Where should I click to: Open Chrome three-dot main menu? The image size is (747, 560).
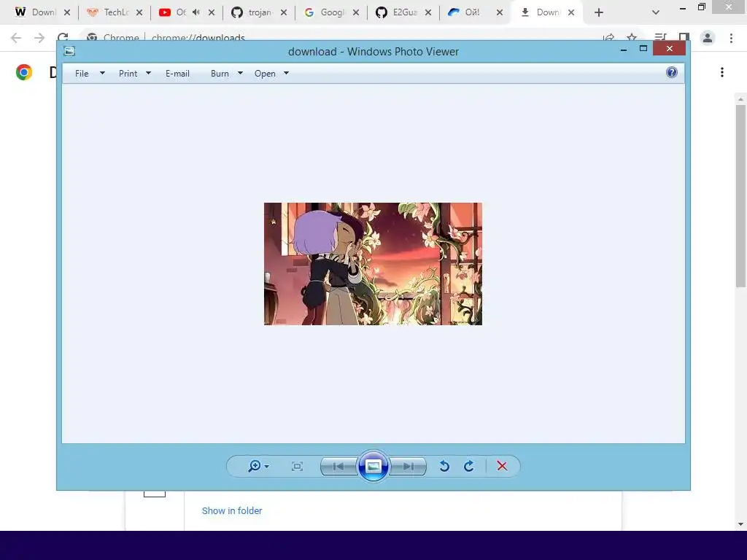[731, 38]
